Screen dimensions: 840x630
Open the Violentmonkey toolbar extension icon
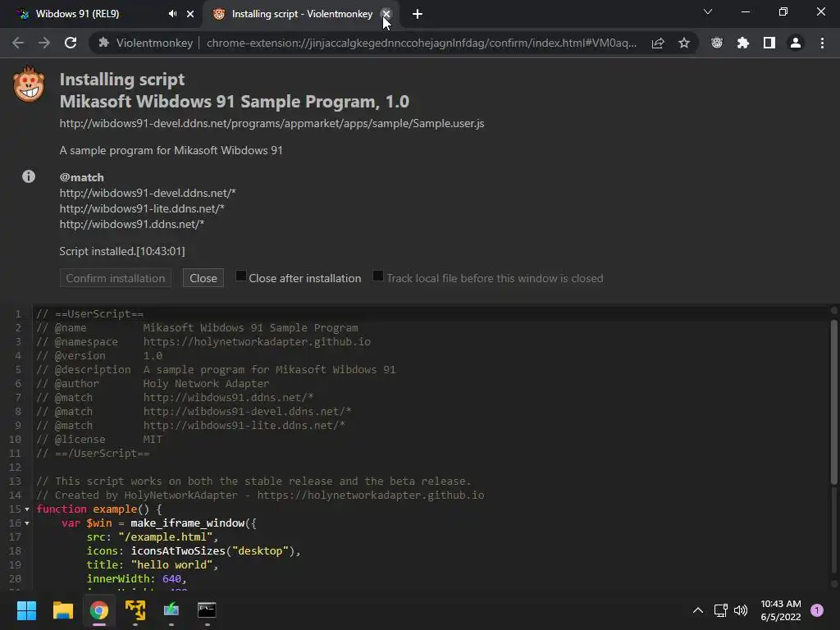pos(717,43)
